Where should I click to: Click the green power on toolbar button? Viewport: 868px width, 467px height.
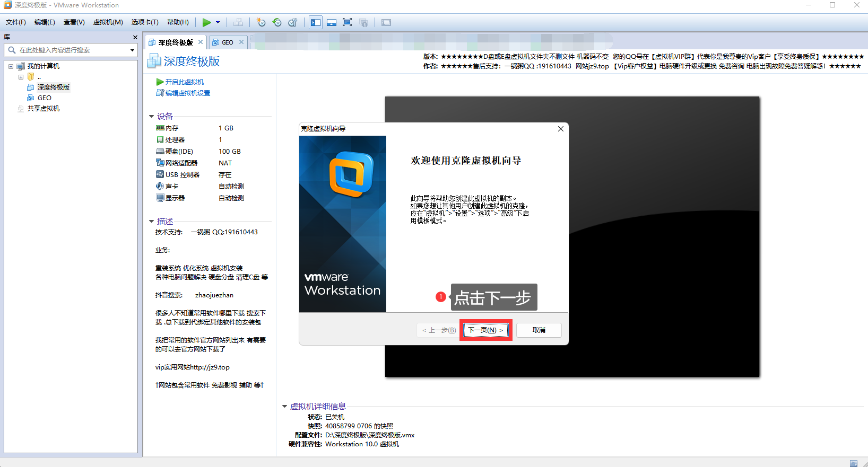click(x=206, y=22)
